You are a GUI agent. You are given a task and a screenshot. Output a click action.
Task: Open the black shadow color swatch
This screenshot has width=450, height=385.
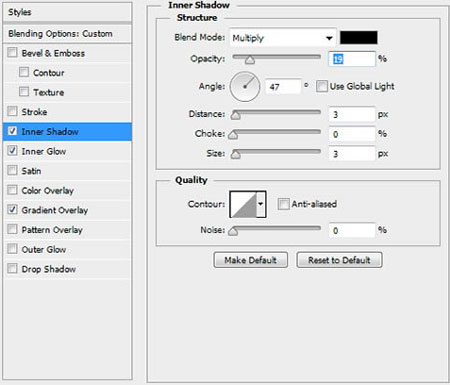pos(359,37)
